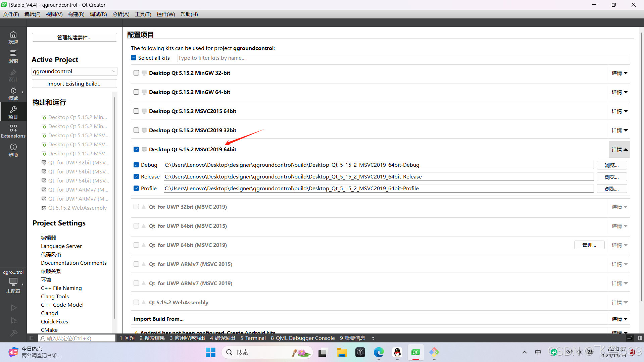Open File Explorer from the taskbar
This screenshot has width=644, height=362.
coord(342,352)
